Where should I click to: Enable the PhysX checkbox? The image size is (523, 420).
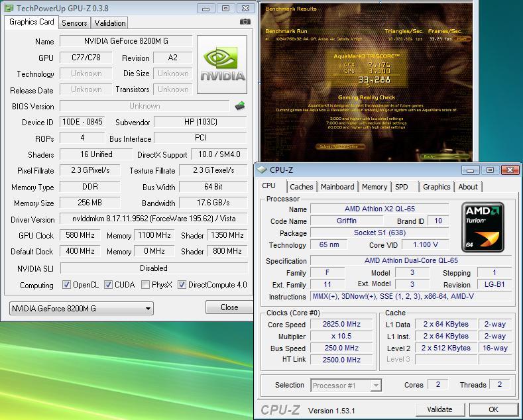145,285
